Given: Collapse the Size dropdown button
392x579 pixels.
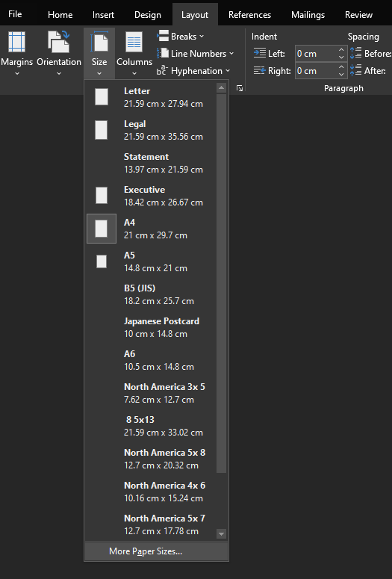Looking at the screenshot, I should [99, 53].
